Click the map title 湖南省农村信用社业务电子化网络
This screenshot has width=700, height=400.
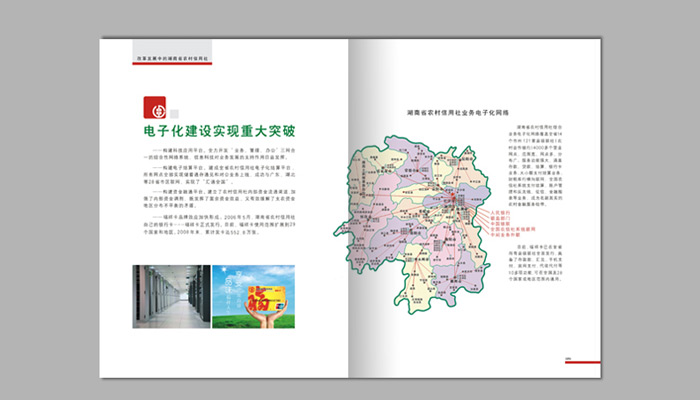[459, 116]
